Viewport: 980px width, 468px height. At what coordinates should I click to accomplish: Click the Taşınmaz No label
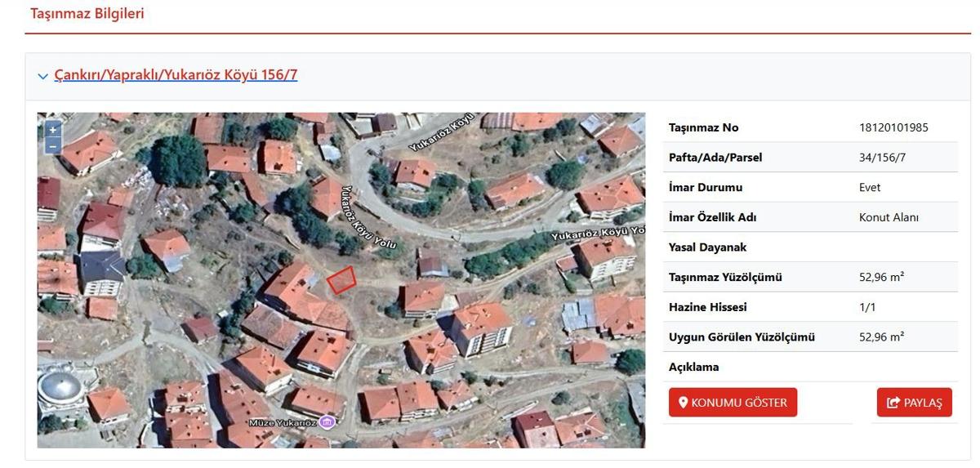coord(703,127)
